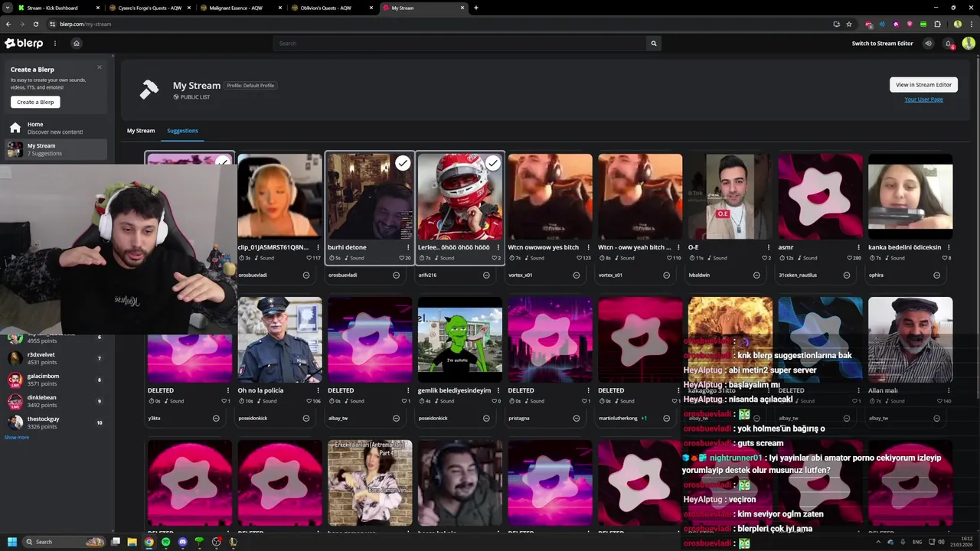
Task: Open My Stream in the sidebar
Action: click(x=57, y=149)
